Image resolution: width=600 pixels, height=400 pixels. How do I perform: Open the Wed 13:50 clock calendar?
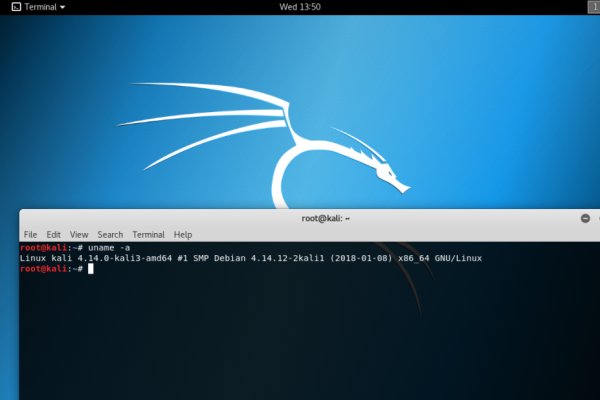coord(300,7)
